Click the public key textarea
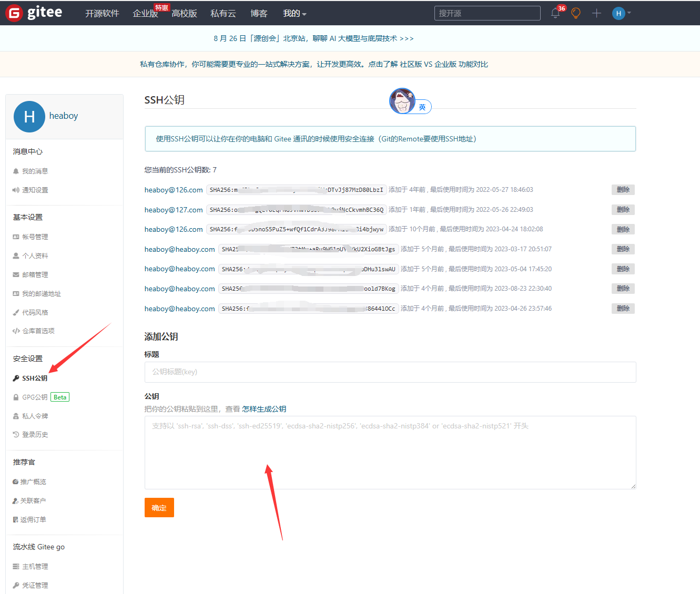 pos(390,452)
